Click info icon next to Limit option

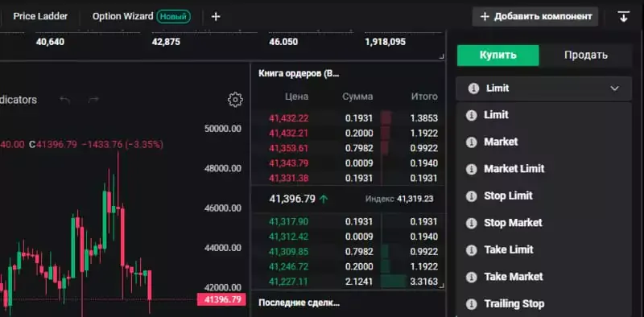point(472,115)
